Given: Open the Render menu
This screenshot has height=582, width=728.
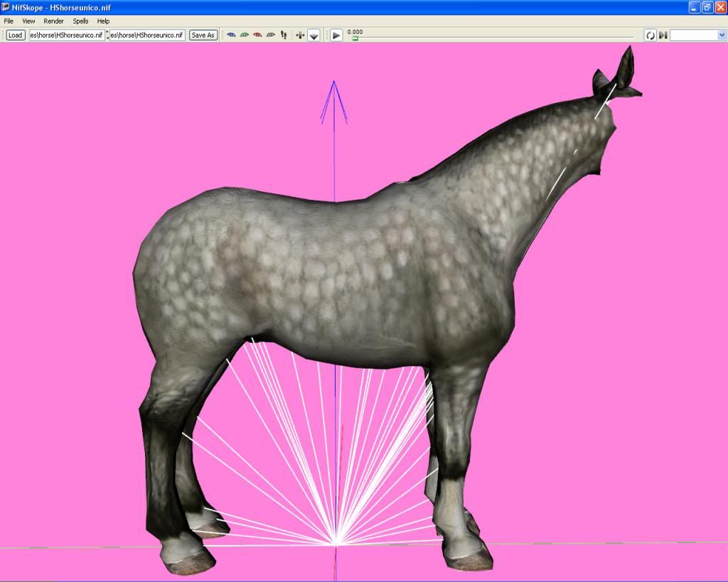Looking at the screenshot, I should tap(53, 21).
